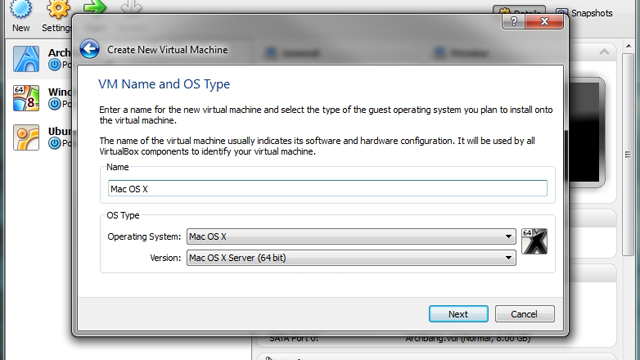This screenshot has height=360, width=640.
Task: Click the details pane vertical scrollbar
Action: click(x=628, y=154)
